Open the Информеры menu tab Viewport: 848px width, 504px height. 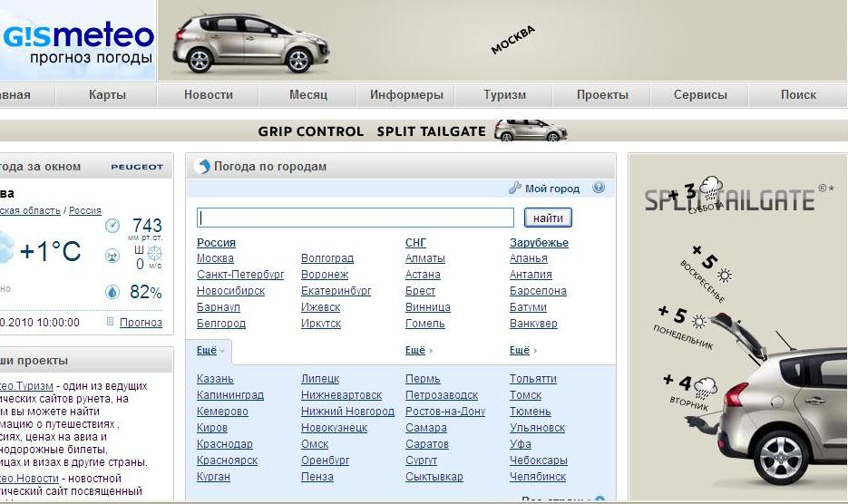[x=406, y=94]
